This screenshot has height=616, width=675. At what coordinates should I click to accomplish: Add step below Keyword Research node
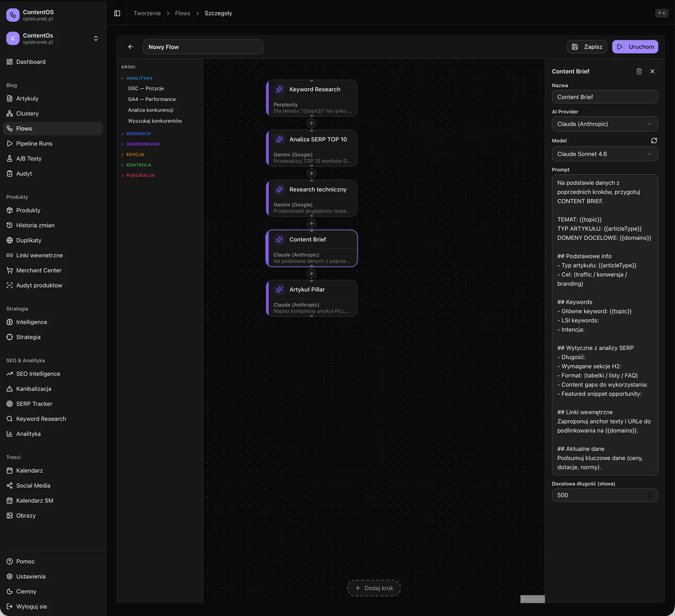312,124
